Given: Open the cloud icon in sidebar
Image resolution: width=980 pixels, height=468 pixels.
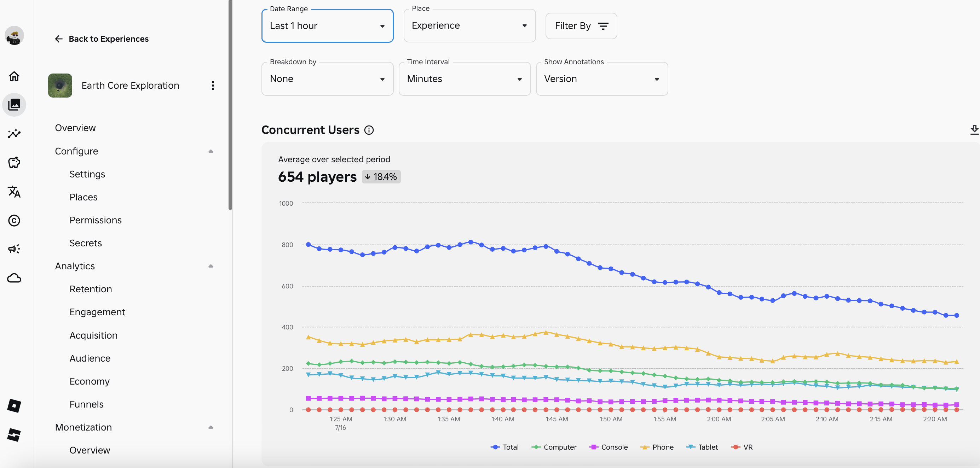Looking at the screenshot, I should (14, 278).
